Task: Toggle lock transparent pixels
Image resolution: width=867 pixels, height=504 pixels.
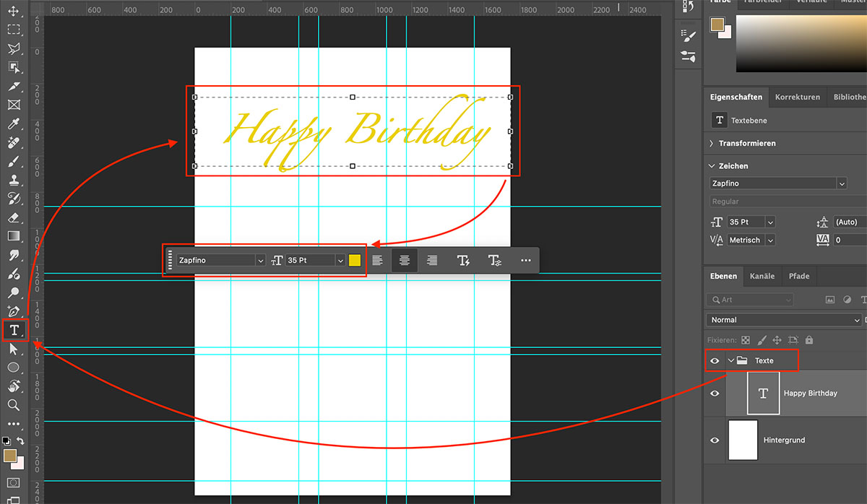Action: (x=745, y=339)
